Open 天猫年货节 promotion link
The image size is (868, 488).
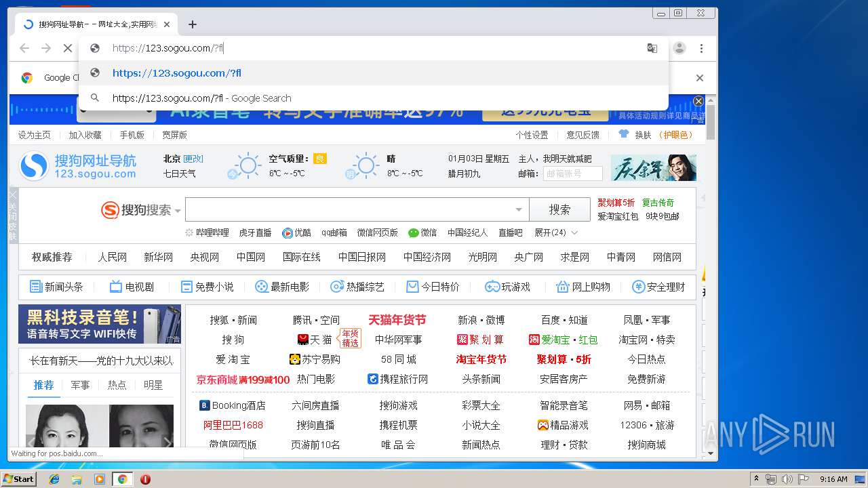point(397,320)
